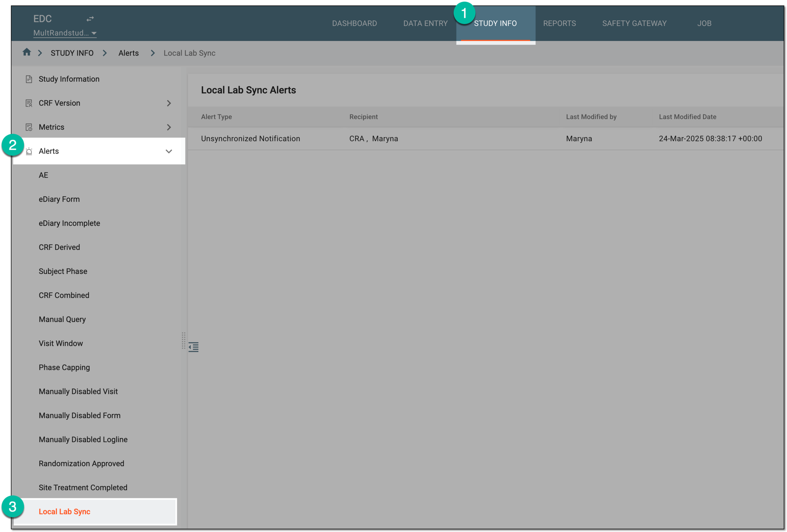This screenshot has width=787, height=532.
Task: Click the Local Lab Sync Alerts heading
Action: [x=249, y=90]
